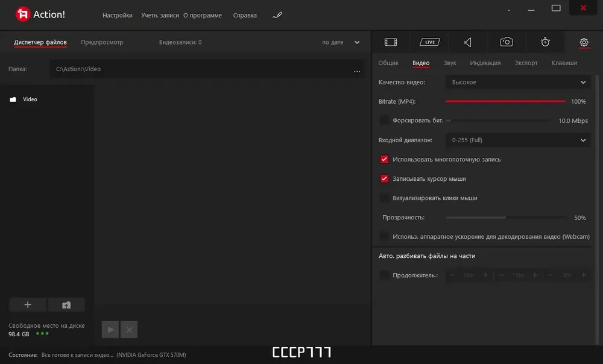Enable Визуализировать клики мыши checkbox
This screenshot has height=364, width=603.
[x=384, y=198]
